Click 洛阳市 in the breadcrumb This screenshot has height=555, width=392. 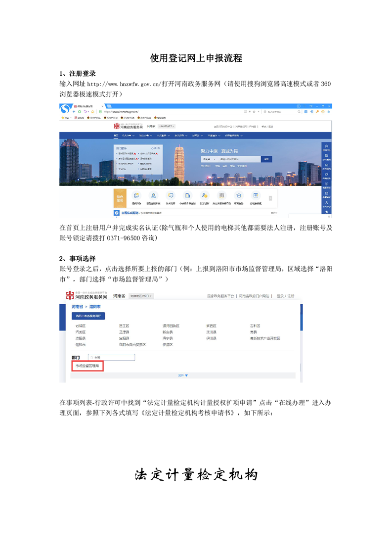point(95,307)
